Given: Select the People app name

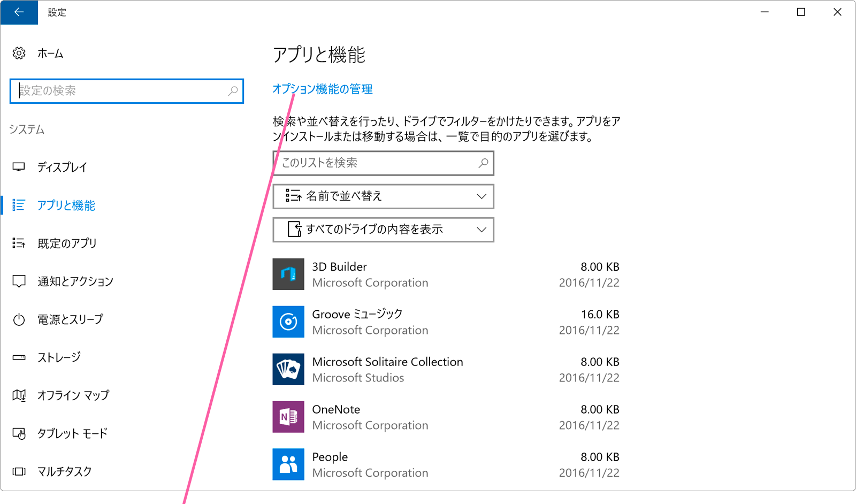Looking at the screenshot, I should pyautogui.click(x=330, y=457).
